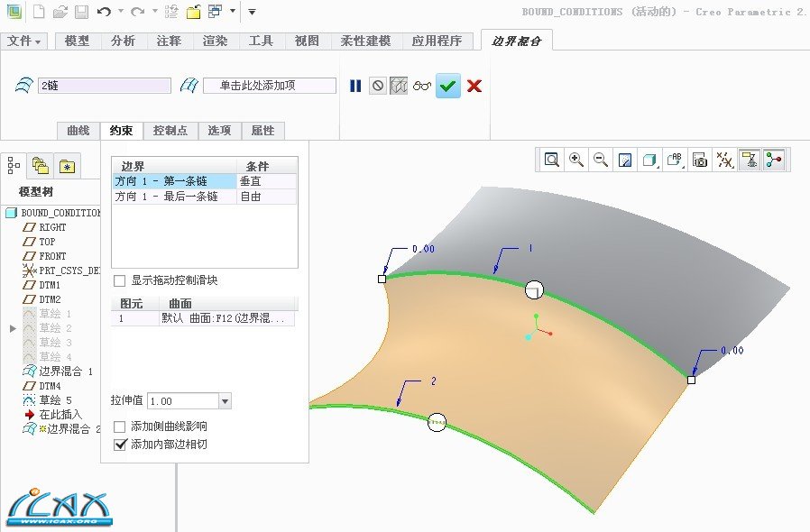Toggle the annotation display icon
The image size is (810, 532).
[x=749, y=160]
